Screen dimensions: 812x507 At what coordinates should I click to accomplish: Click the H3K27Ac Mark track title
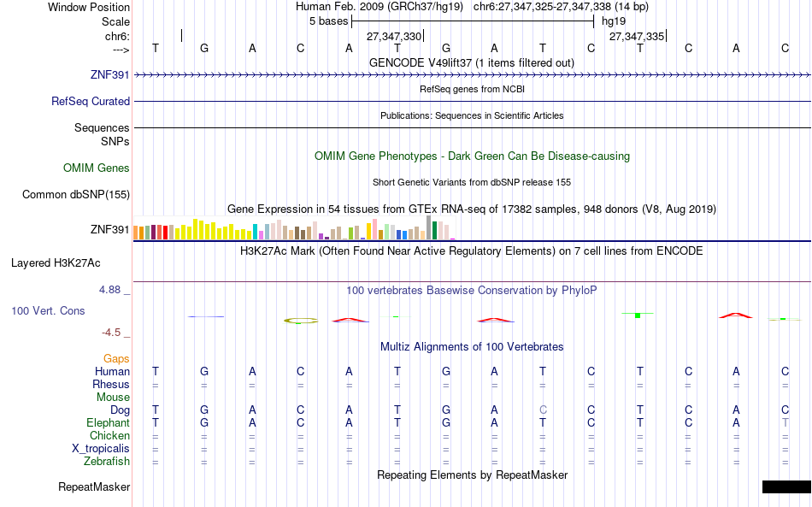(x=472, y=251)
